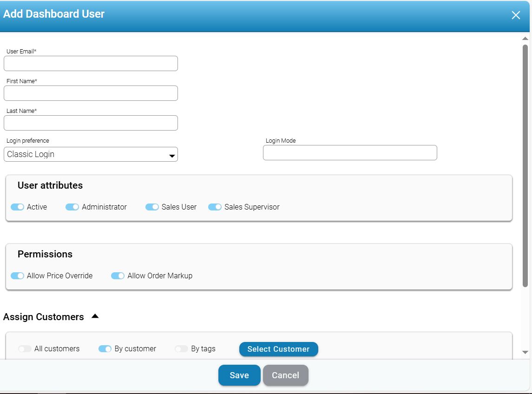Image resolution: width=532 pixels, height=394 pixels.
Task: Disable Allow Order Markup switch
Action: [x=118, y=276]
